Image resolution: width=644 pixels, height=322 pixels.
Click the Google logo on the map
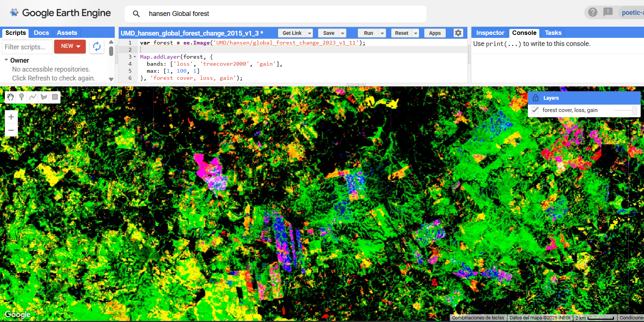coord(17,315)
